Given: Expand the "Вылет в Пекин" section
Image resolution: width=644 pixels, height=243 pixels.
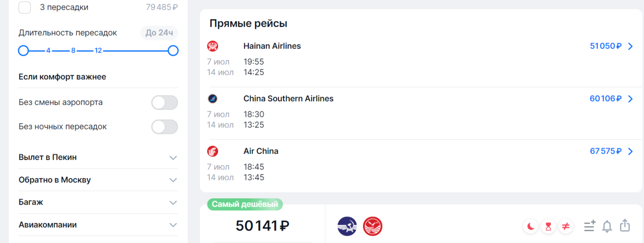Looking at the screenshot, I should pyautogui.click(x=98, y=157).
